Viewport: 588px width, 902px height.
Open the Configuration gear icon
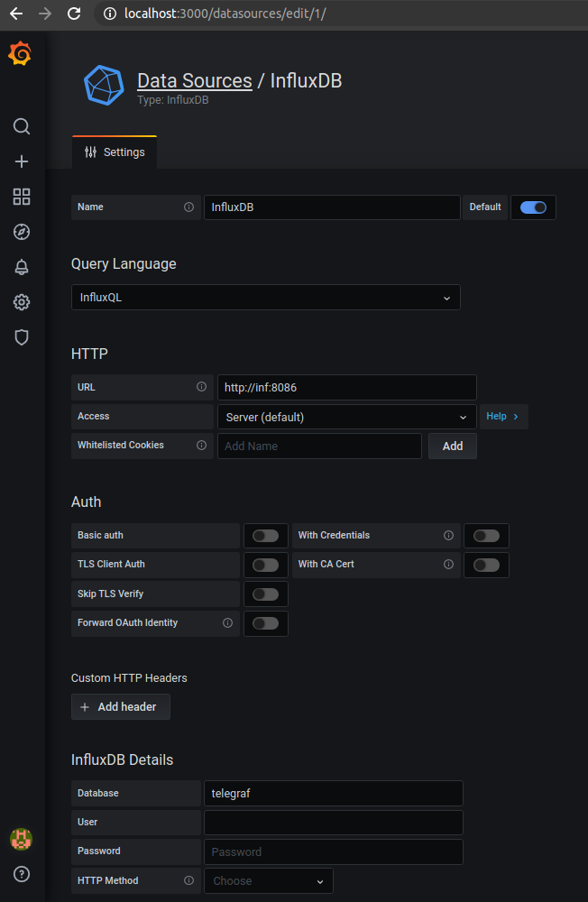click(x=22, y=302)
